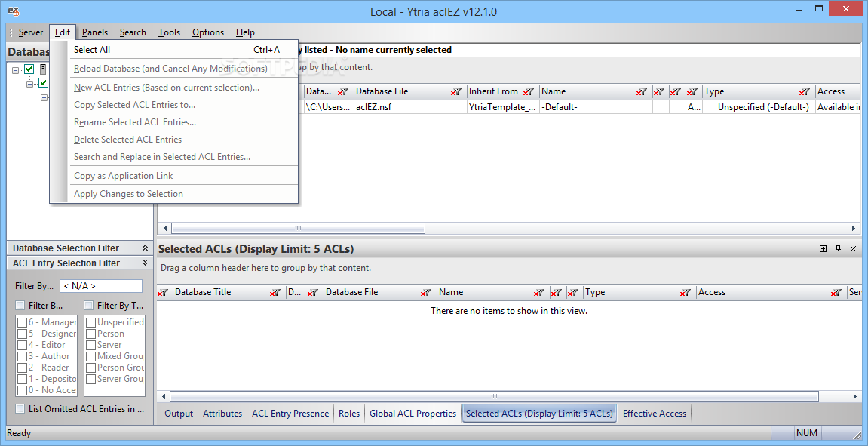Click filter icon of upper Name column
868x446 pixels.
[642, 92]
